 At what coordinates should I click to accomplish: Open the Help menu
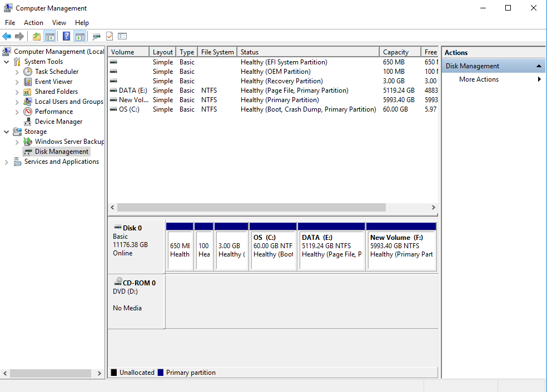[82, 23]
